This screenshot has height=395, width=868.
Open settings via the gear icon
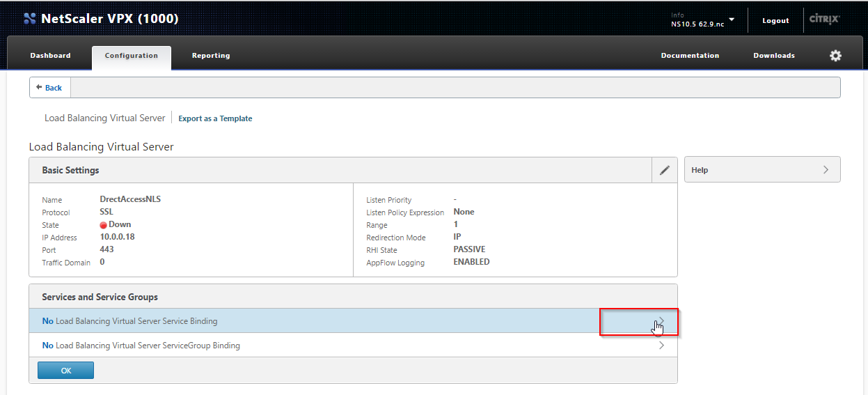coord(835,56)
